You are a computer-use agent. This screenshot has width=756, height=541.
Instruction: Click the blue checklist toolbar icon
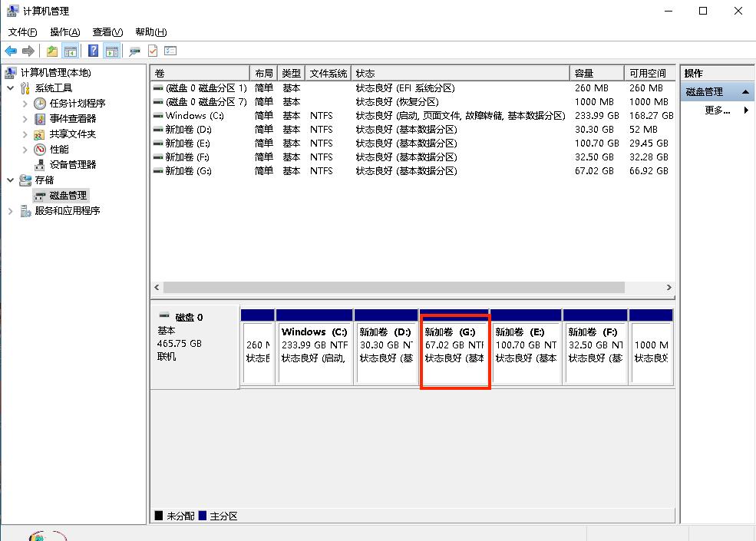pos(170,51)
